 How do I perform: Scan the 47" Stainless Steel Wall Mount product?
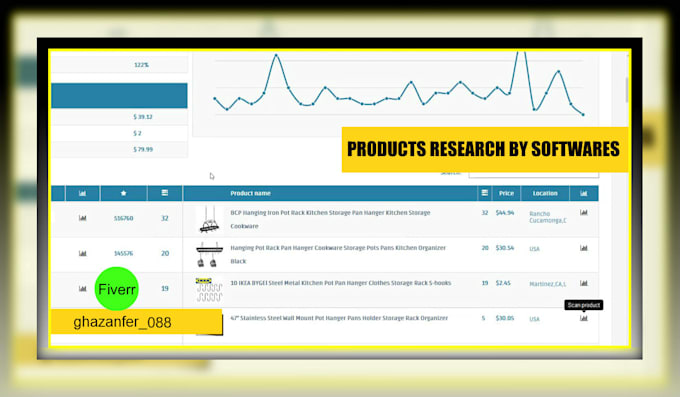(584, 318)
